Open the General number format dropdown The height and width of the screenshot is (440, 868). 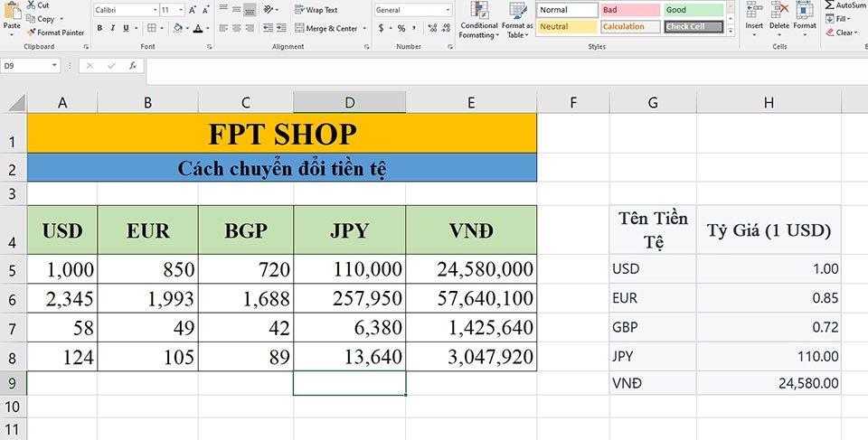click(448, 10)
